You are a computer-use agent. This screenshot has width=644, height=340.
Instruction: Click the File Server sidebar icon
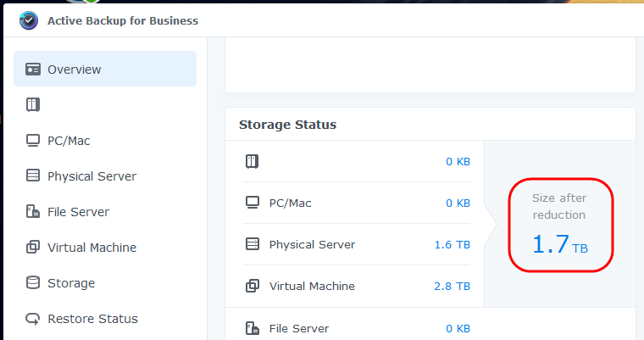coord(33,211)
